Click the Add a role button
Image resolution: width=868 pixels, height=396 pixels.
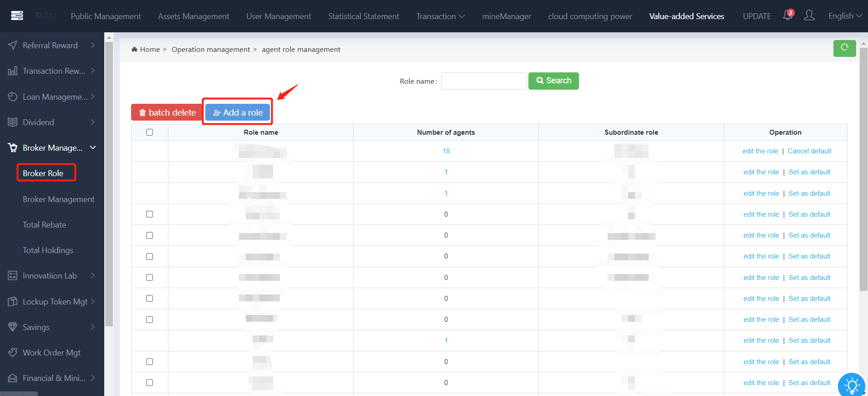coord(238,112)
